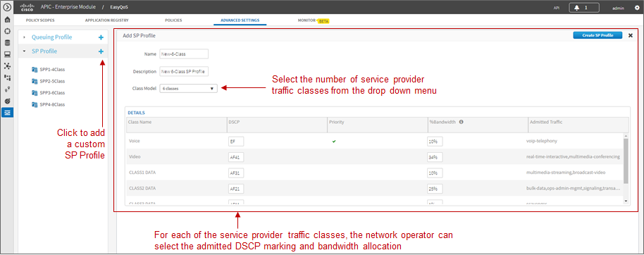Click the voip-telephony admitted traffic cell
644x255 pixels.
542,142
